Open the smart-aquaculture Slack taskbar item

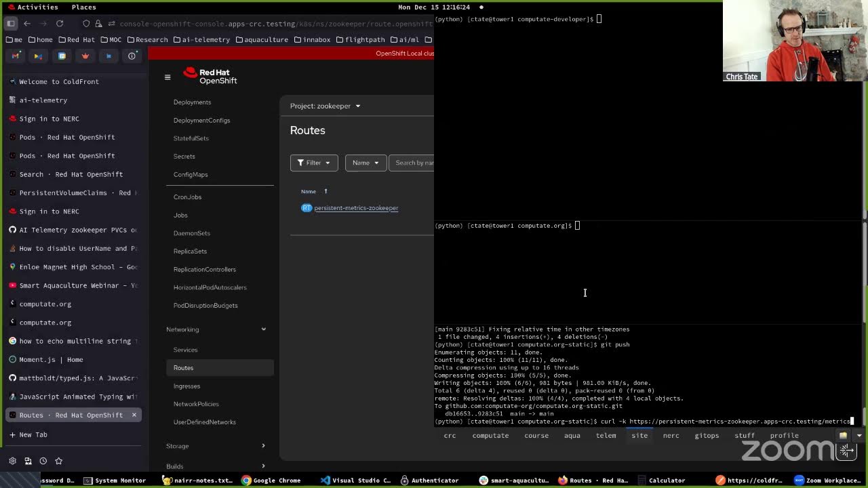pos(514,481)
